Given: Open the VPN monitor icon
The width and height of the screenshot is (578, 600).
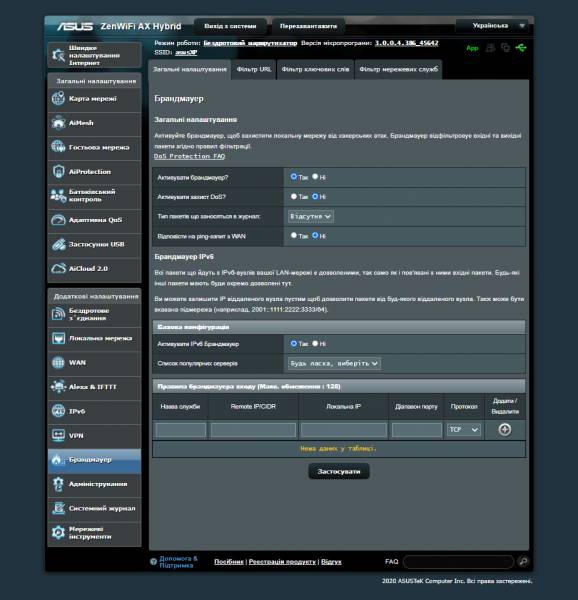Looking at the screenshot, I should tap(58, 435).
